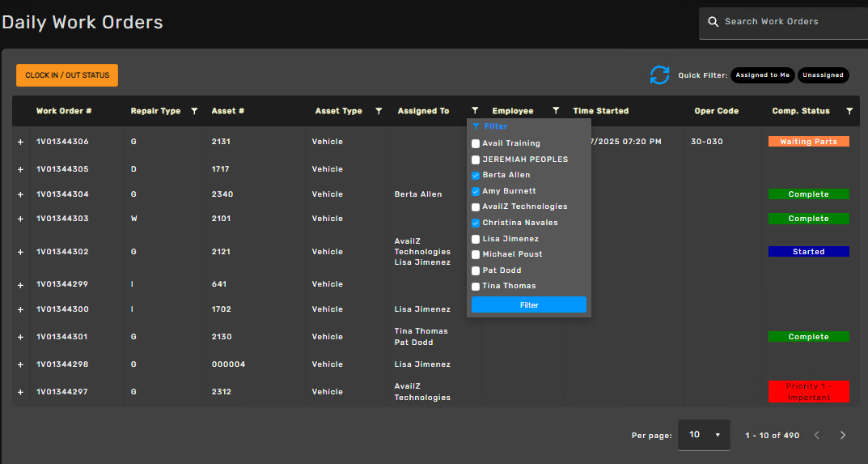Click asset number 000004
868x464 pixels.
coord(228,364)
